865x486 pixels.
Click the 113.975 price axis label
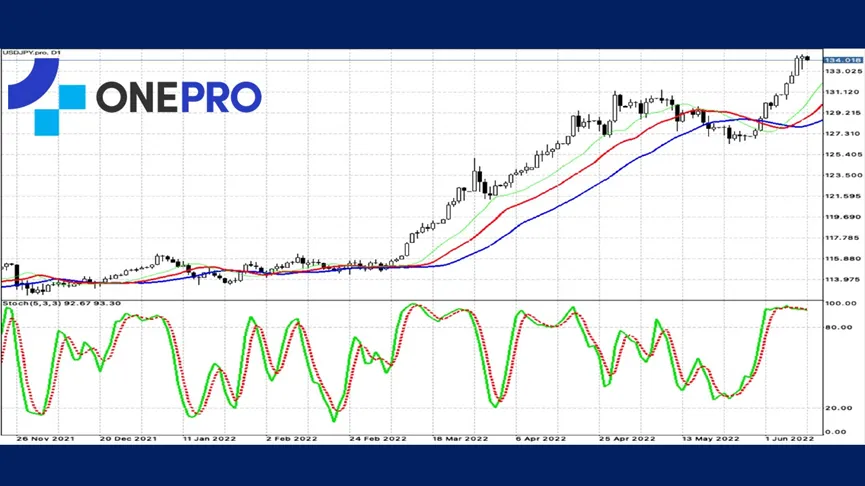pos(843,279)
